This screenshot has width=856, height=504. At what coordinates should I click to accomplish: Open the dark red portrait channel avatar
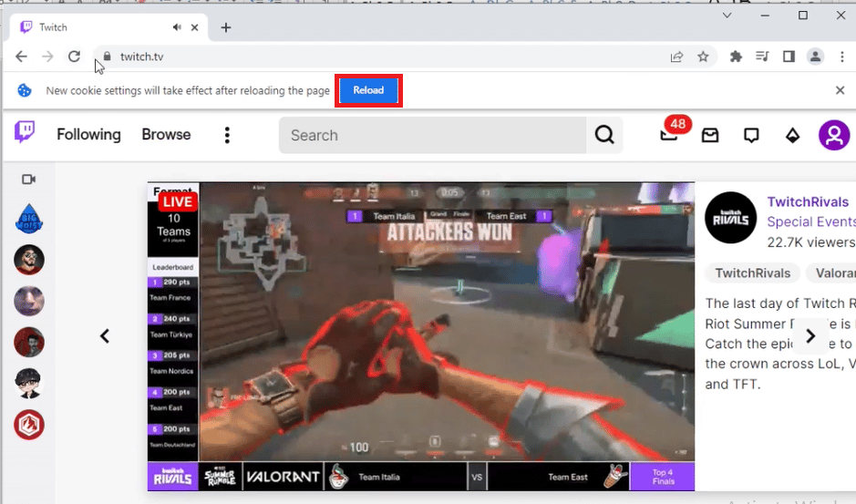point(29,343)
